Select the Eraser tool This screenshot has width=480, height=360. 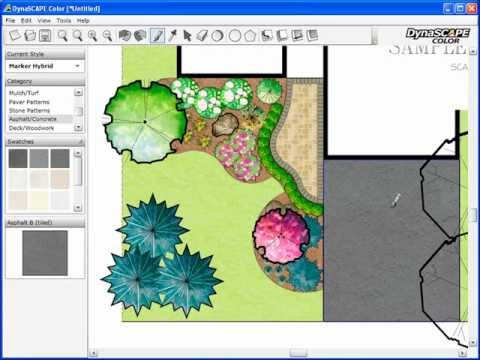[x=202, y=35]
